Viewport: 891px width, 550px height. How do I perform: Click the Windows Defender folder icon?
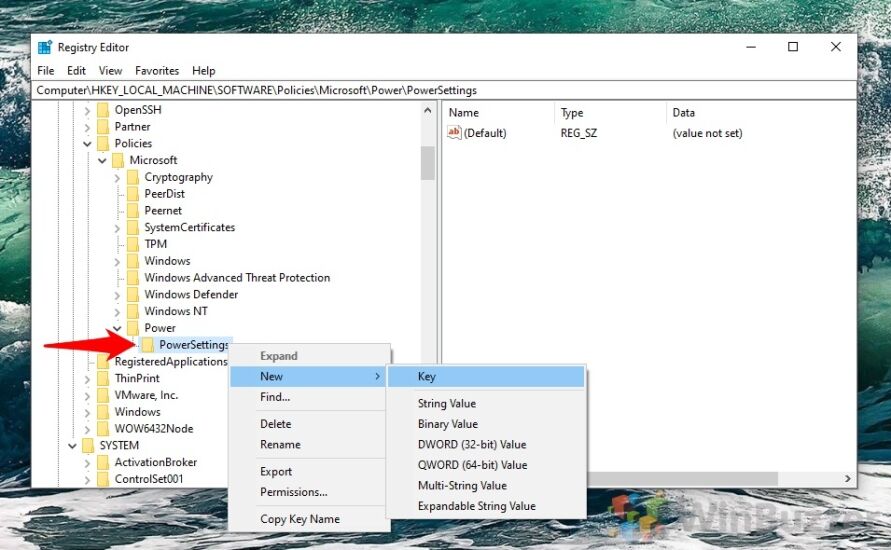(x=132, y=294)
